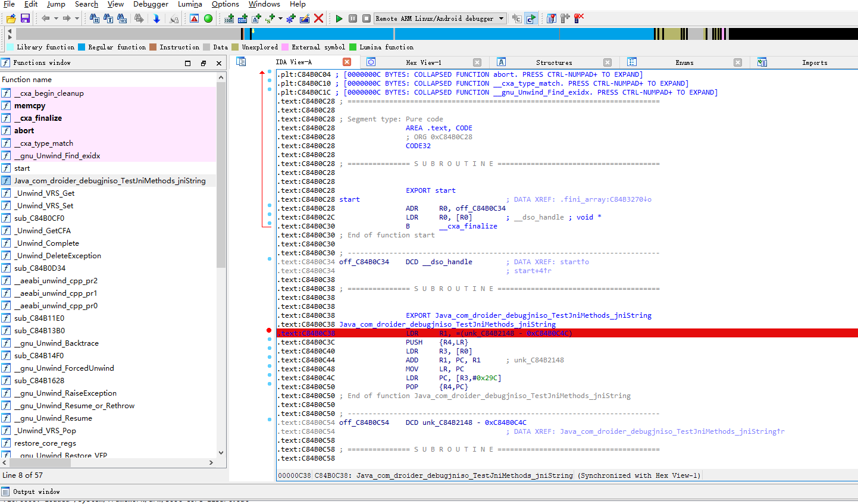The image size is (858, 504).
Task: Close the Hex View-1 tab
Action: (x=477, y=62)
